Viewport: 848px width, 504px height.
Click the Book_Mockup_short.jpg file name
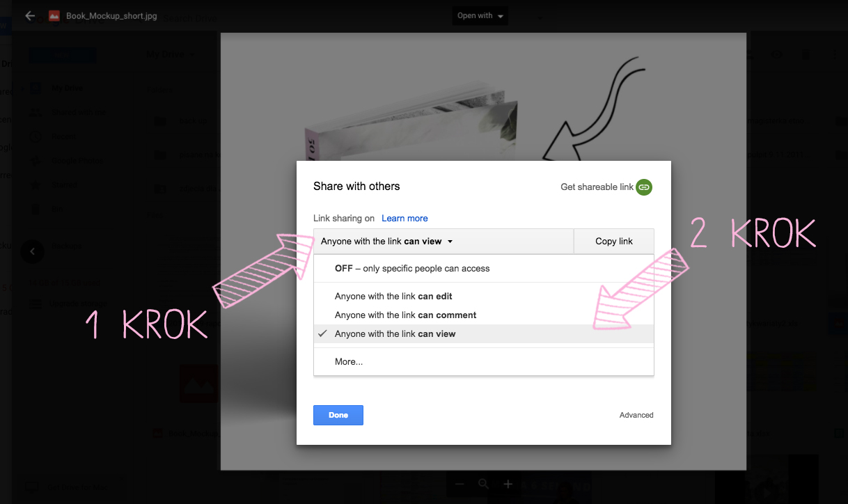pos(111,16)
